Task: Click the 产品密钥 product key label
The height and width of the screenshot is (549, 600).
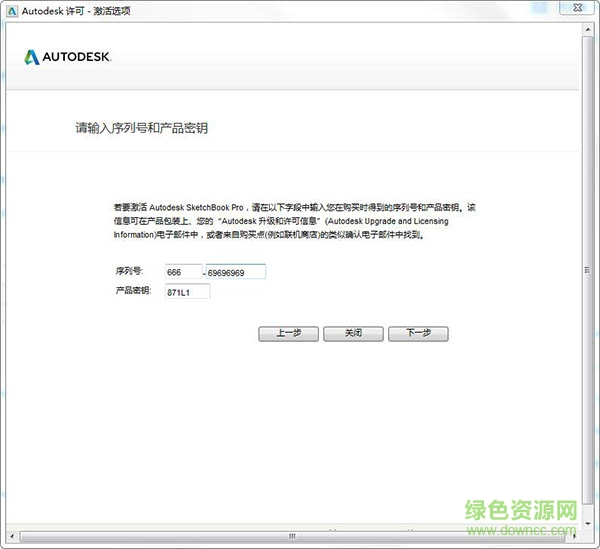Action: pyautogui.click(x=133, y=291)
